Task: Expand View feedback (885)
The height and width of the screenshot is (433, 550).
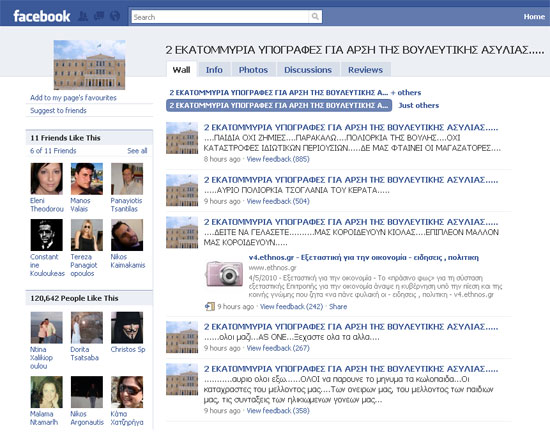Action: (278, 159)
